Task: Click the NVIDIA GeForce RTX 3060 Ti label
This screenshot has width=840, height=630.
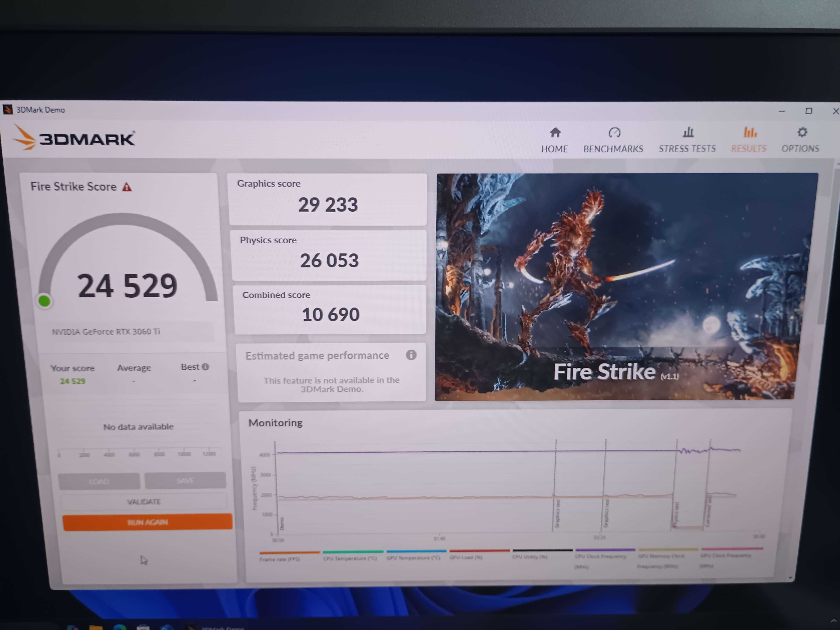Action: [x=106, y=332]
